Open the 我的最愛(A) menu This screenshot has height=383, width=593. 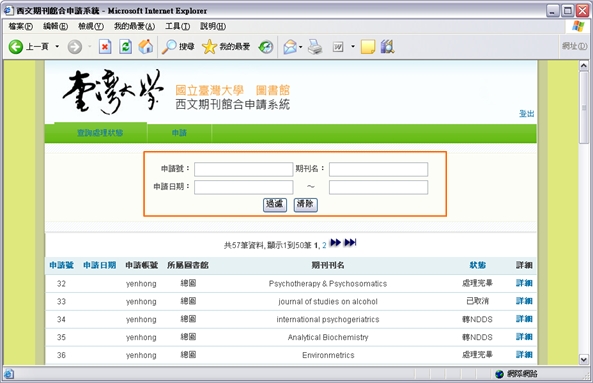[135, 26]
